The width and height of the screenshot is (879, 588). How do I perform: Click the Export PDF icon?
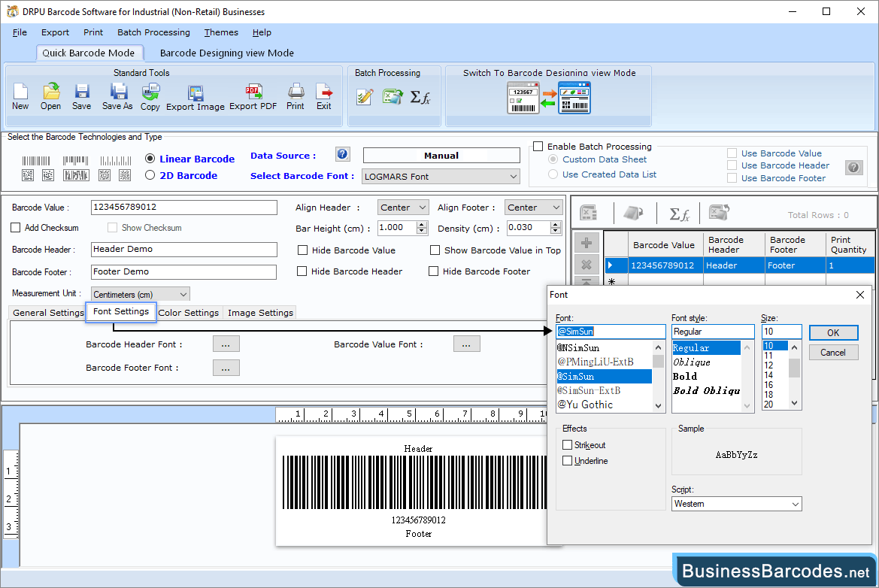(x=253, y=92)
